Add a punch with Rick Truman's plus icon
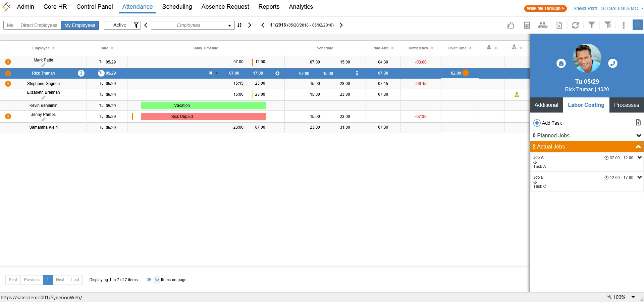644x302 pixels. 277,74
